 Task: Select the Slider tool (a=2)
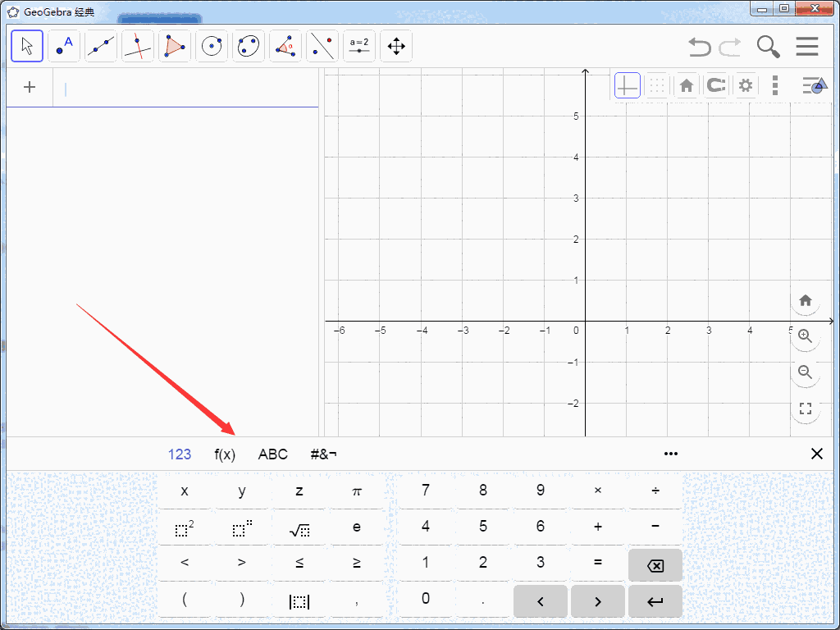[x=359, y=46]
